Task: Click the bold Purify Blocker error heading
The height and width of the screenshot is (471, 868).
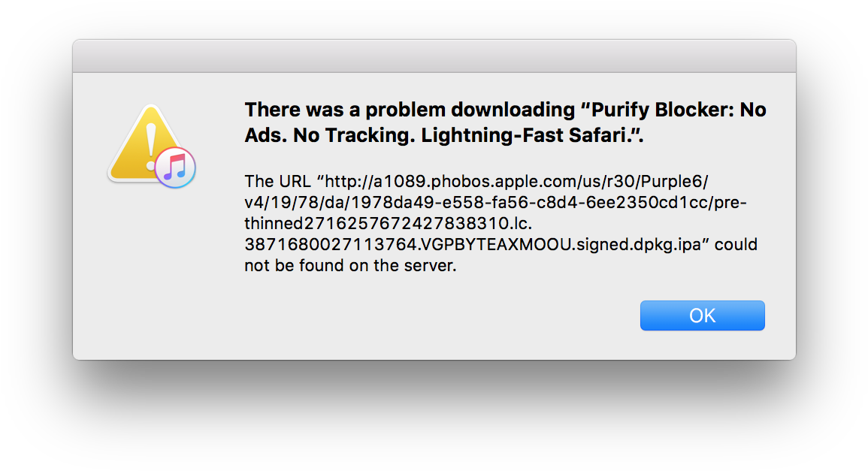Action: [x=504, y=122]
